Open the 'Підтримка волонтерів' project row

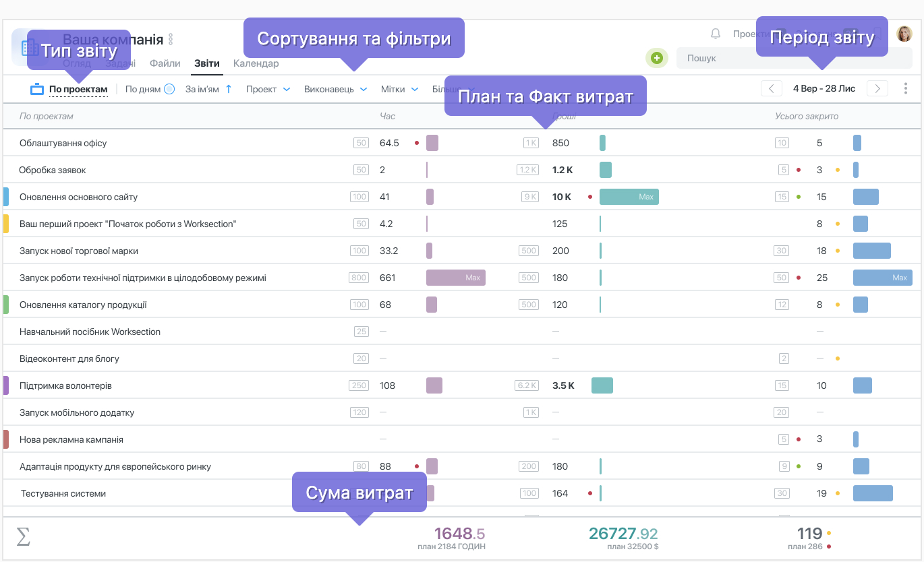click(x=65, y=385)
